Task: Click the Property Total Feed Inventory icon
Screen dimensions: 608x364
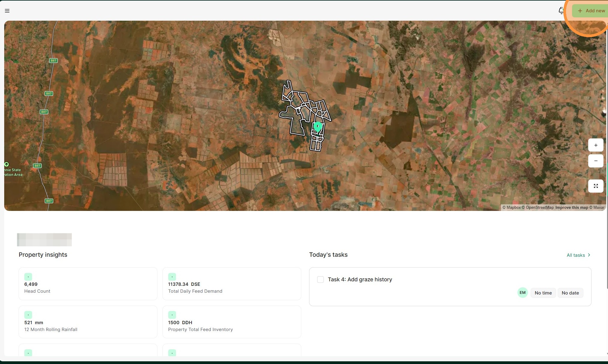Action: click(172, 315)
